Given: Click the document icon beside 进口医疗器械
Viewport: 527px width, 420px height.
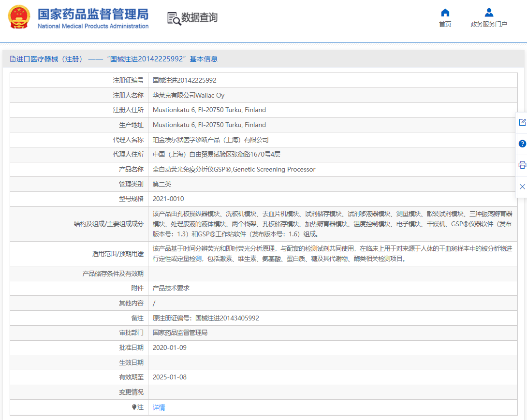Looking at the screenshot, I should click(x=13, y=59).
